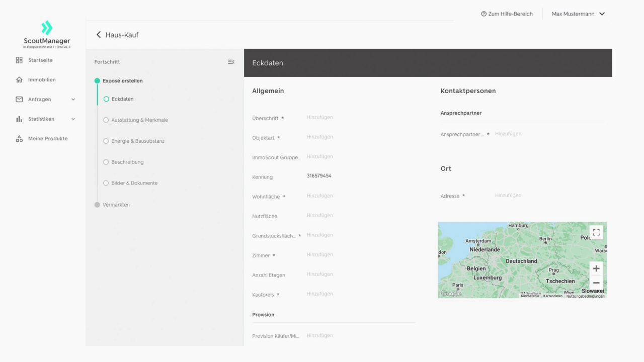
Task: Go to the Vermarkten stage
Action: pyautogui.click(x=116, y=205)
